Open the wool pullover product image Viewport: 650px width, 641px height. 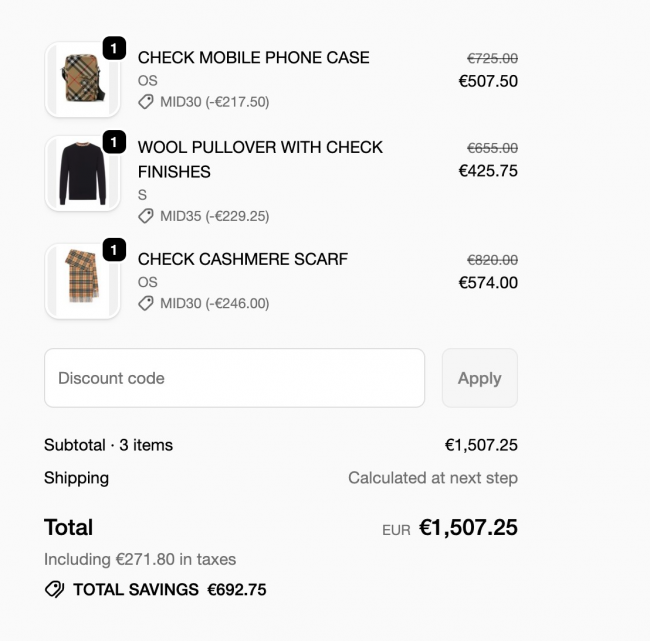point(82,173)
